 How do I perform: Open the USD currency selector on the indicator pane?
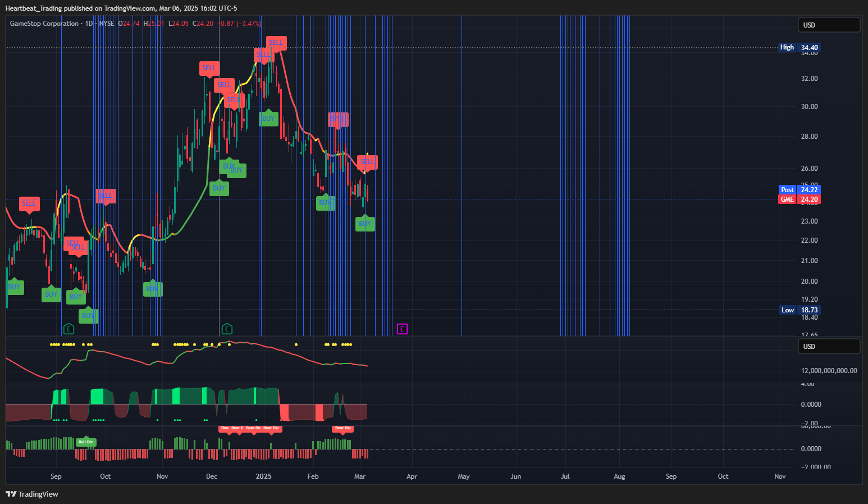click(x=829, y=346)
